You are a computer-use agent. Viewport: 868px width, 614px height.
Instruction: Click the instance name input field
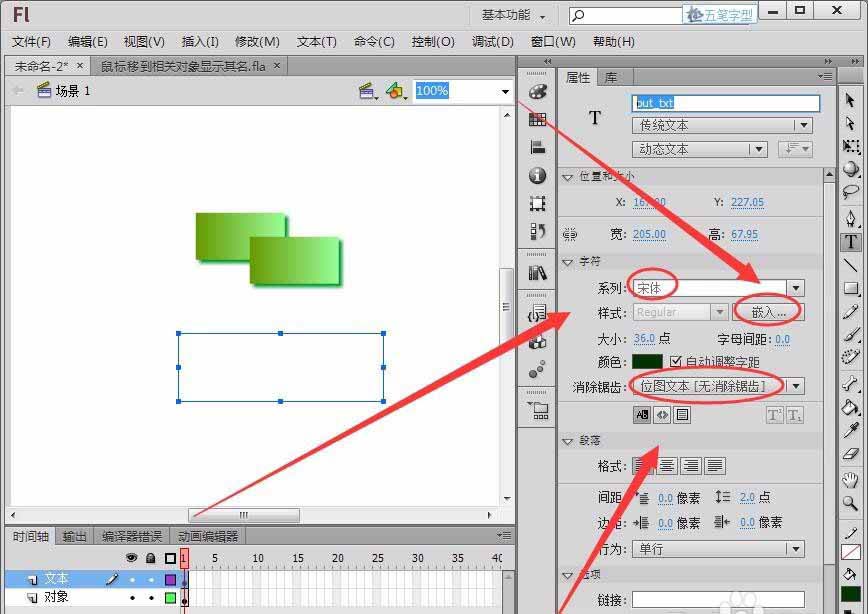pos(726,103)
